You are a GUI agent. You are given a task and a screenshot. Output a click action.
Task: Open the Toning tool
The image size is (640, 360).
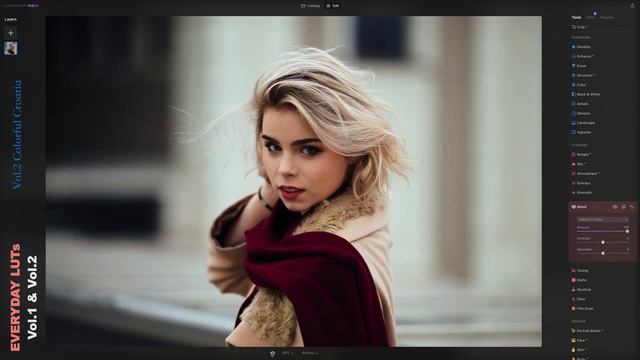pos(580,271)
